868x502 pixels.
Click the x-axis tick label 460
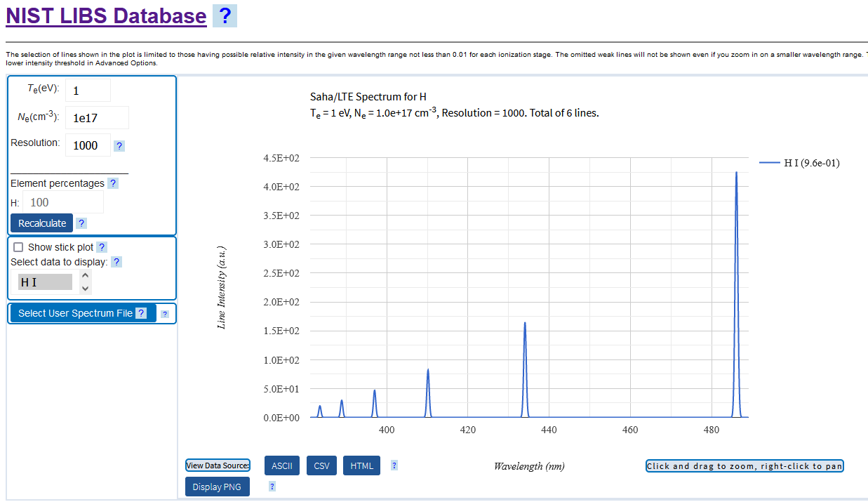(x=630, y=430)
